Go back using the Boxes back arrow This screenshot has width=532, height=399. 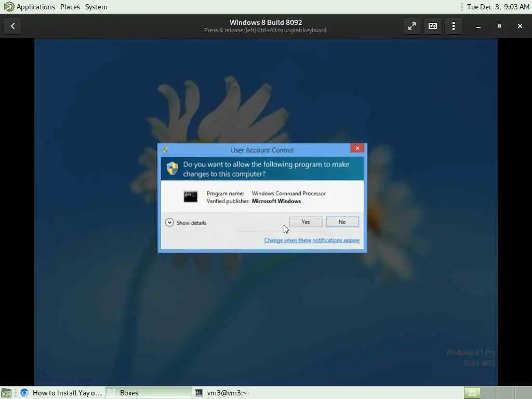[x=13, y=26]
